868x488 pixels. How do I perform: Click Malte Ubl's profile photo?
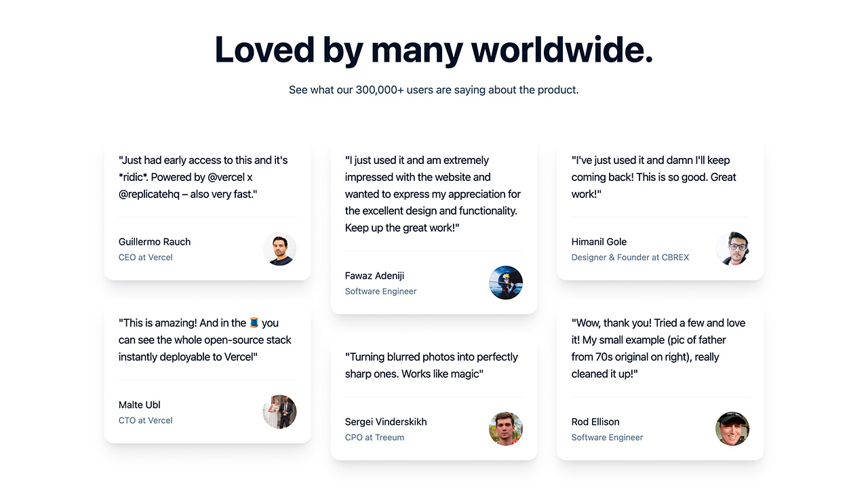[x=279, y=412]
